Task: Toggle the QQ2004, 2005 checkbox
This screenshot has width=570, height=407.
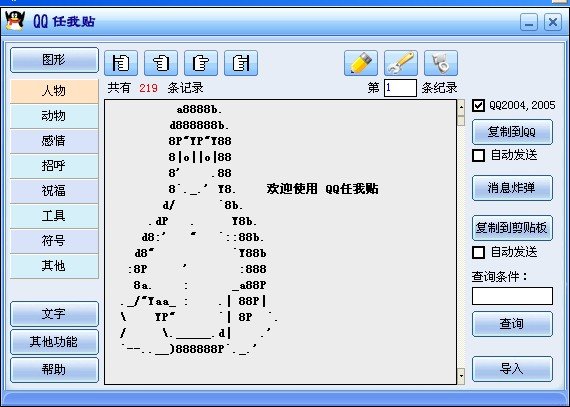Action: pyautogui.click(x=478, y=106)
